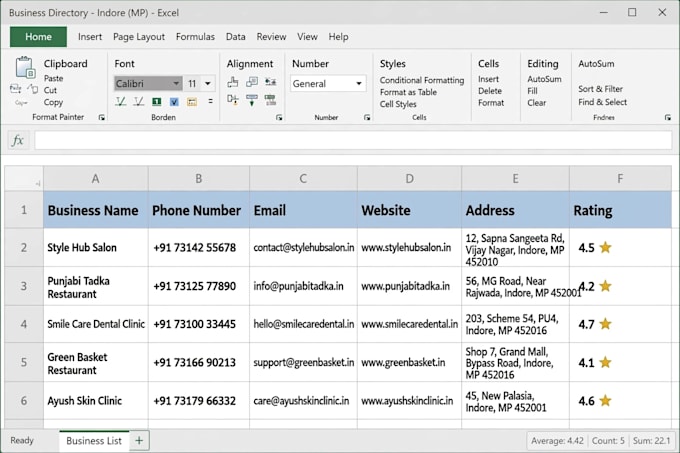
Task: Click the first underlined T icon in Font group
Action: pyautogui.click(x=121, y=101)
